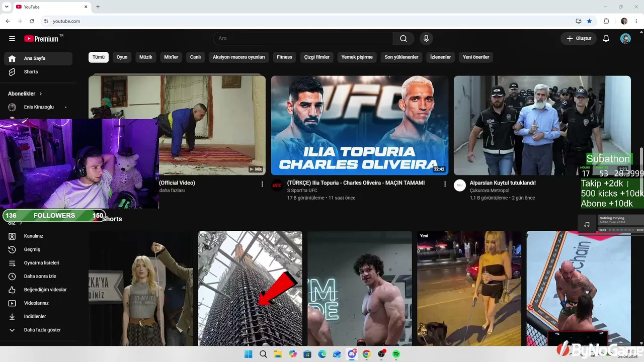Start voice search with the microphone

click(426, 39)
